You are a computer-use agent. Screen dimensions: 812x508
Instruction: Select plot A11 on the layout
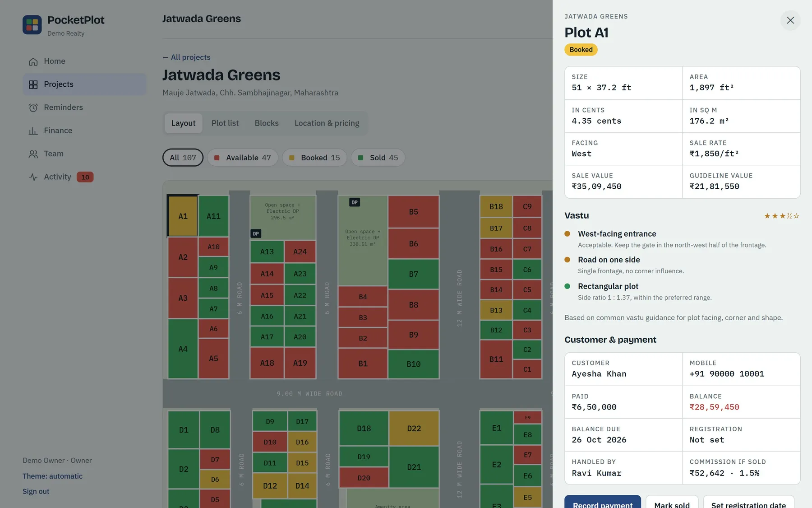213,216
